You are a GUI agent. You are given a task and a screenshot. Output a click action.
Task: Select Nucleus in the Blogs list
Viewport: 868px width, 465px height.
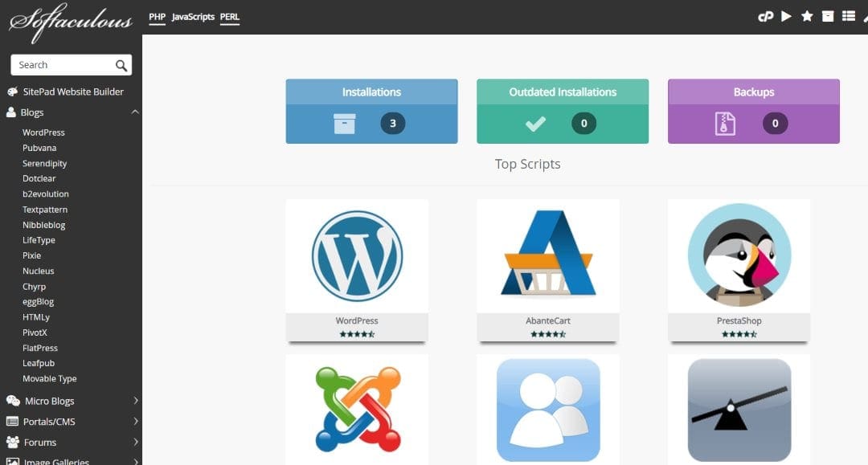tap(39, 271)
